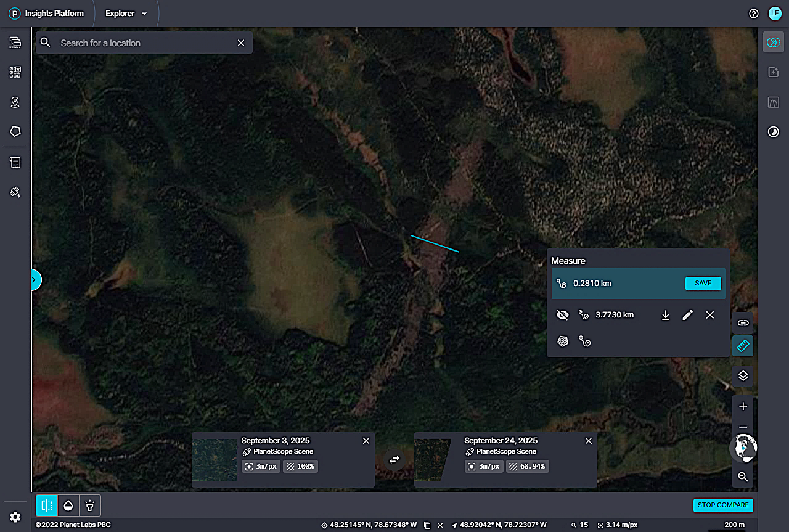This screenshot has height=532, width=789.
Task: Click the pin location sidebar icon
Action: pos(15,102)
